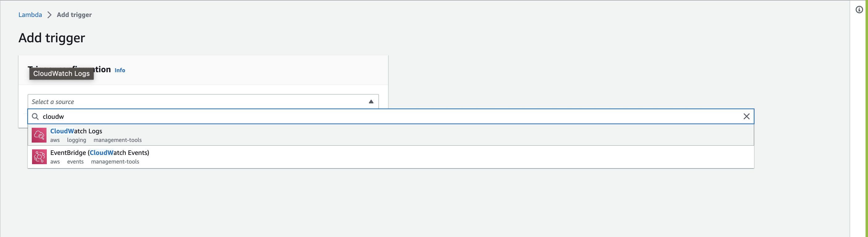Click the breadcrumb chevron separator
The height and width of the screenshot is (237, 868).
50,15
